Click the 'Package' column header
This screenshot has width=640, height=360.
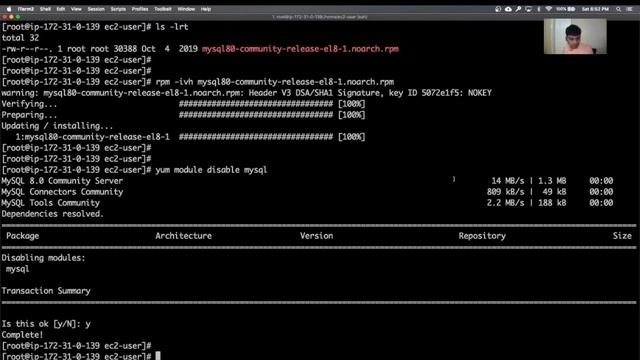point(22,236)
